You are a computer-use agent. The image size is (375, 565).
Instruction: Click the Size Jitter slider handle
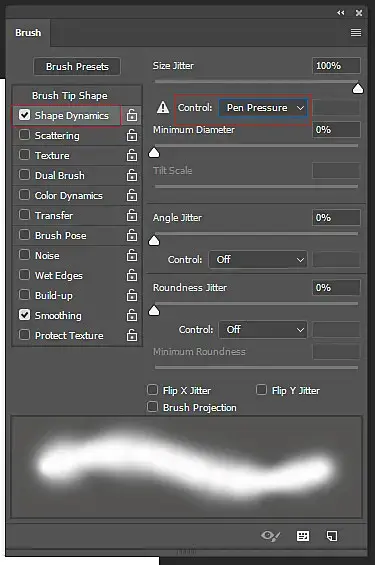coord(358,89)
